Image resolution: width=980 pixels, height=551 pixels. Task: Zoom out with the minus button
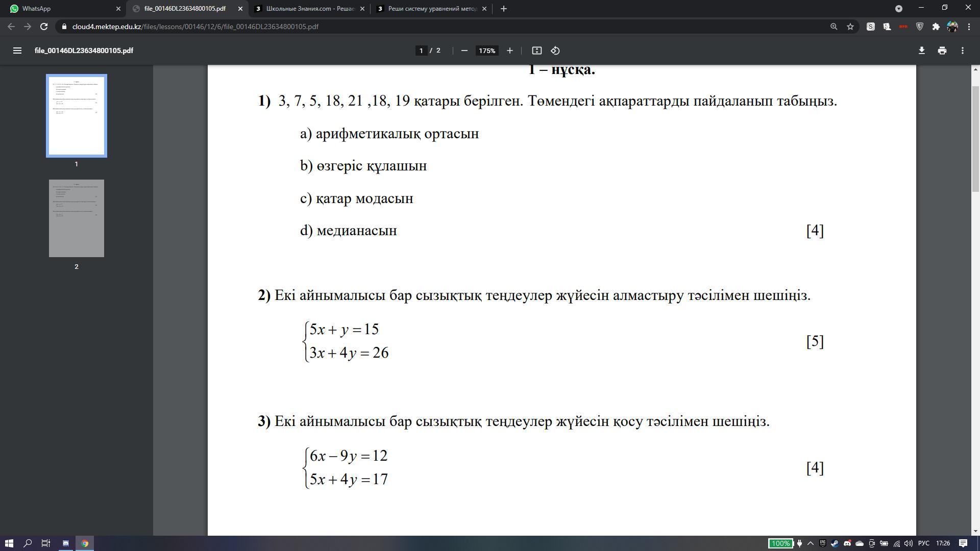(464, 51)
